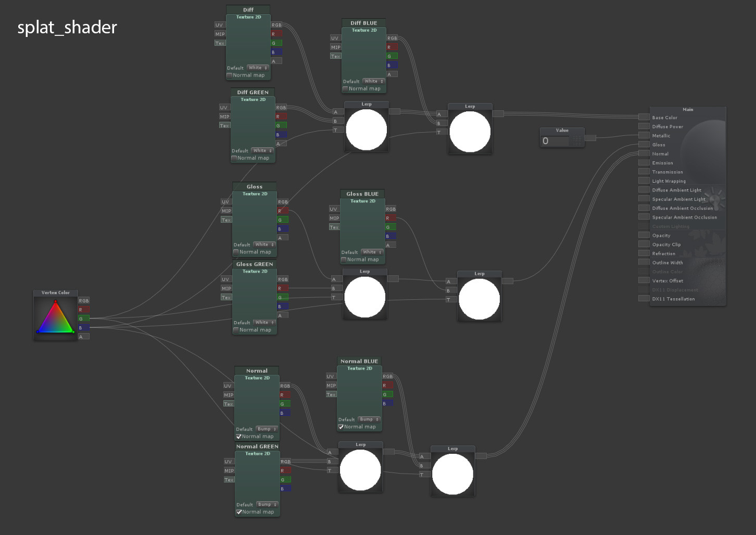This screenshot has width=756, height=535.
Task: Click the Normal input connector on the Main node
Action: (x=644, y=154)
